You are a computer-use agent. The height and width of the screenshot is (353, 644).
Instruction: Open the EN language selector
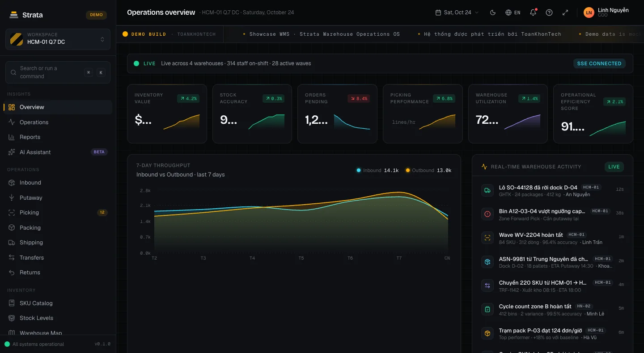click(513, 13)
